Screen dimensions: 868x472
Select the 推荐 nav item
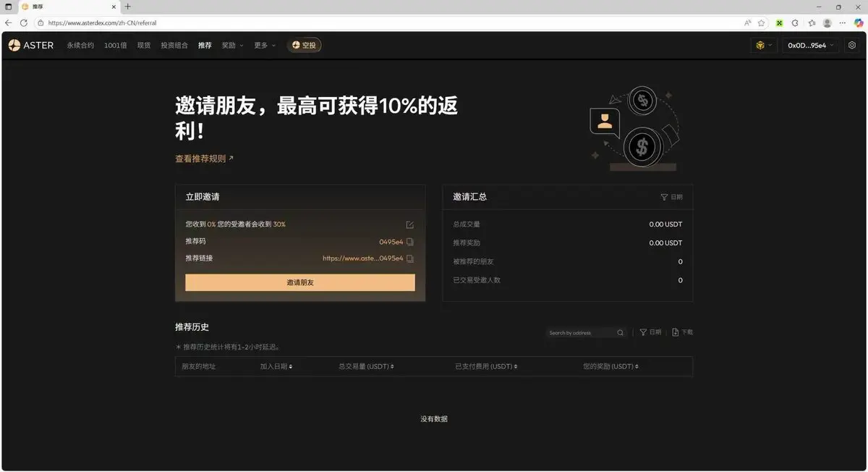pos(205,45)
